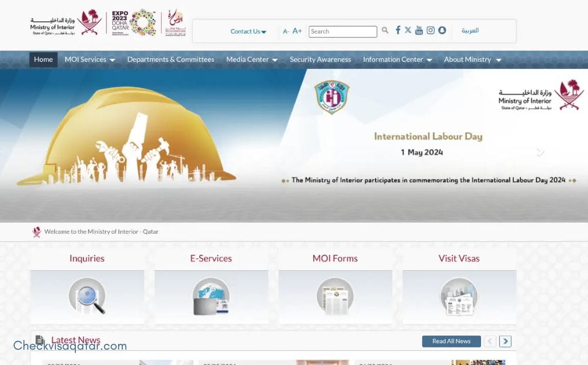This screenshot has height=365, width=588.
Task: Visit the Ministry's X profile
Action: pyautogui.click(x=408, y=30)
